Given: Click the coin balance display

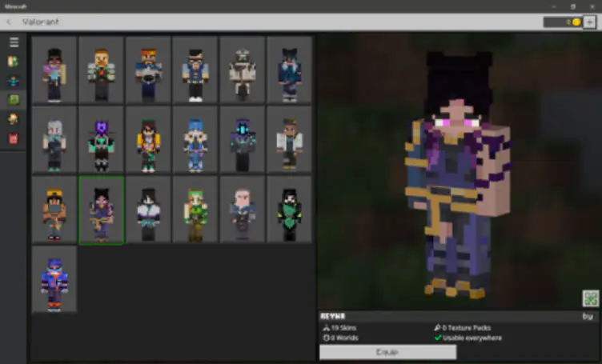Looking at the screenshot, I should click(563, 22).
